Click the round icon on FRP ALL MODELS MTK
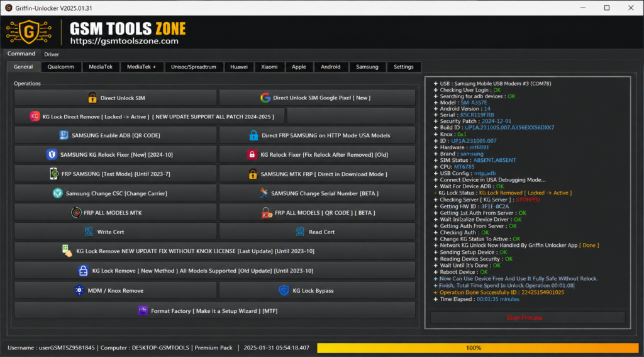 tap(76, 213)
